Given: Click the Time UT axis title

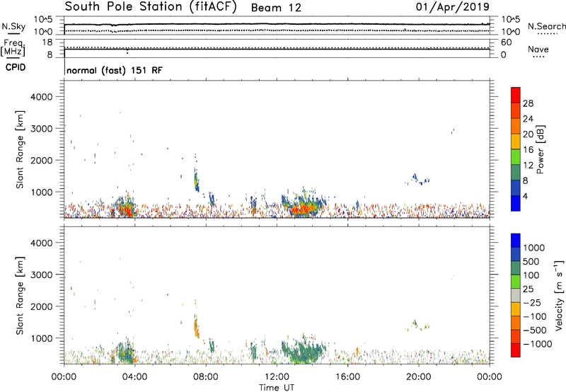Looking at the screenshot, I should coord(277,388).
